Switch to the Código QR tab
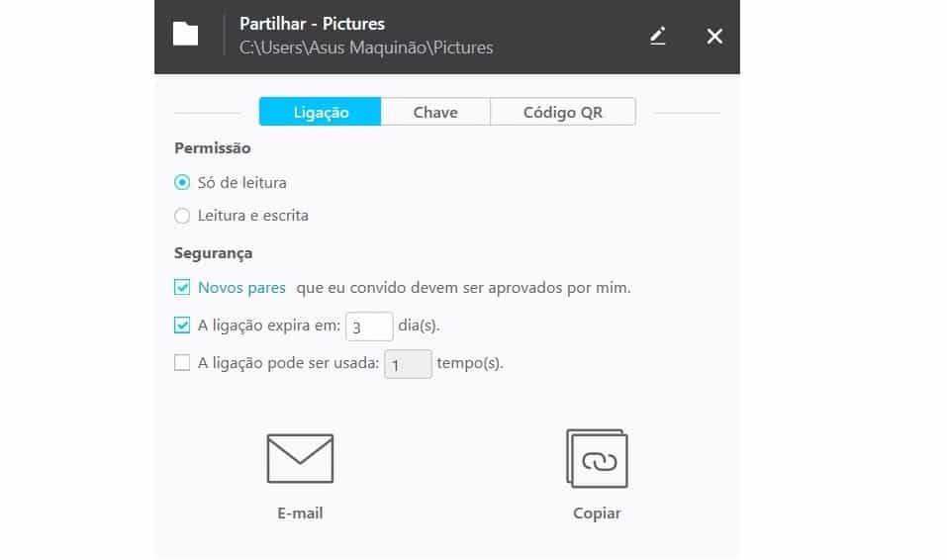 [563, 112]
